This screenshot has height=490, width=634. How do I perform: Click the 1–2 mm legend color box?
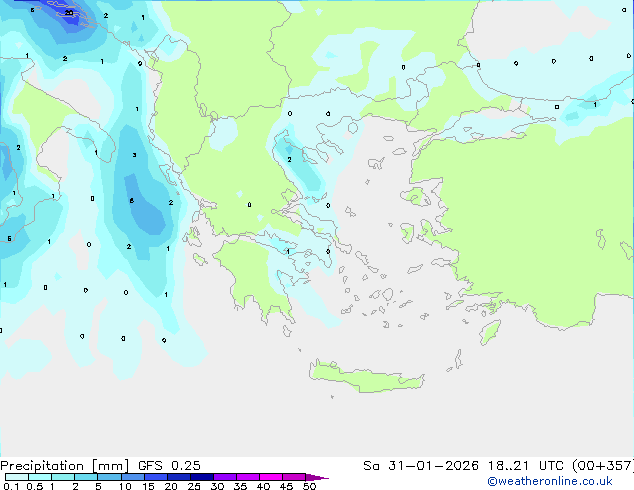(x=63, y=477)
